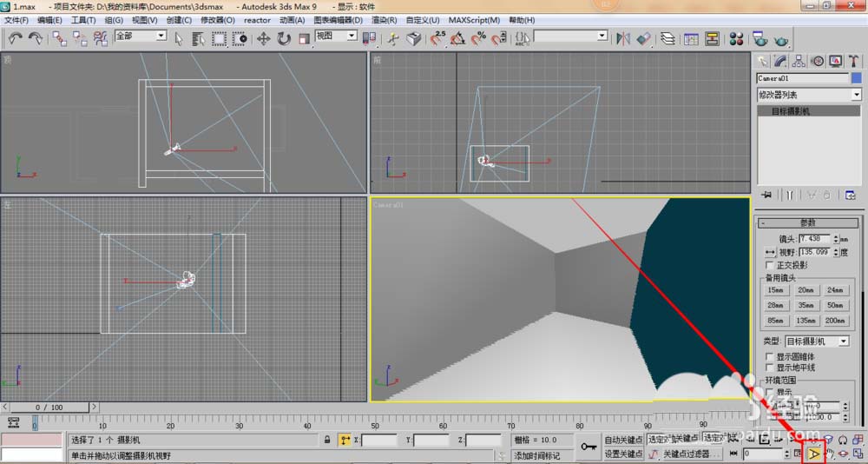Image resolution: width=868 pixels, height=464 pixels.
Task: Click the 自动关键点 button
Action: (623, 440)
